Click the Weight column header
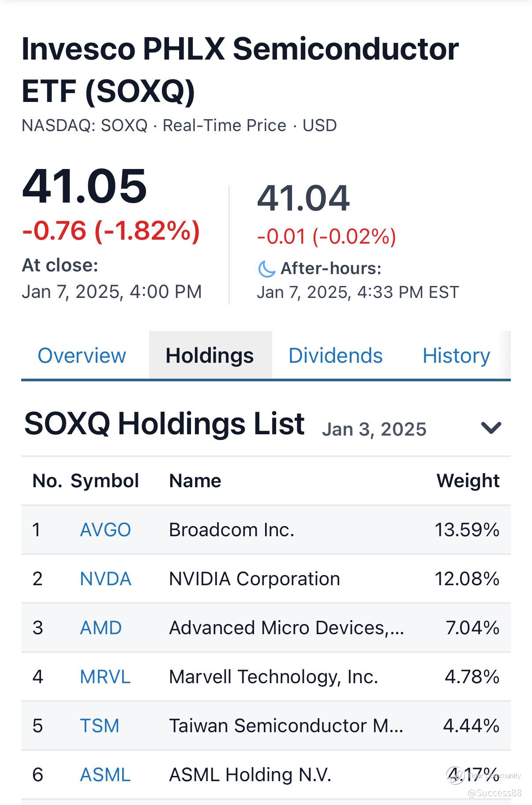The image size is (532, 805). tap(468, 481)
